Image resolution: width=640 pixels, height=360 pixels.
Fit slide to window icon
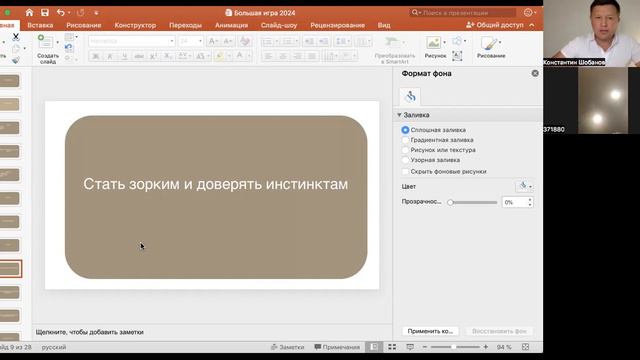(525, 347)
